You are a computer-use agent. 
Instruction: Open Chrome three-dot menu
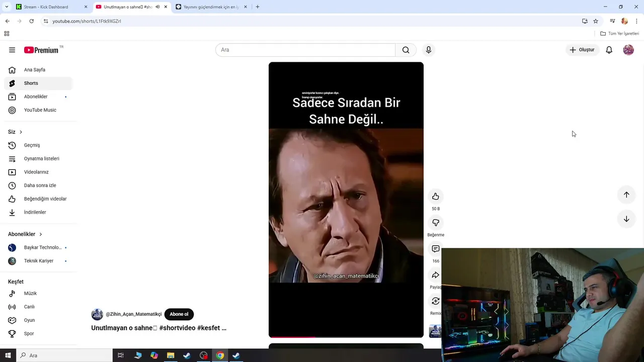[637, 21]
